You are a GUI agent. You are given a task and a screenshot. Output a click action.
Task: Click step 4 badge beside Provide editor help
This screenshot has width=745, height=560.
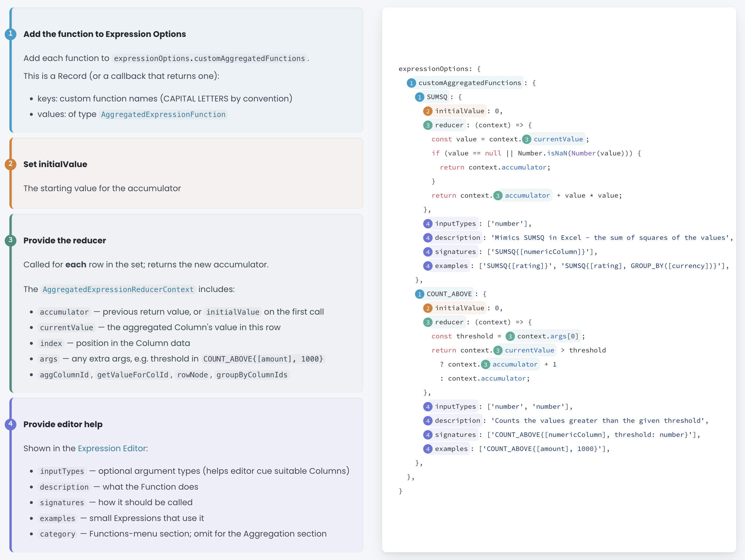point(11,424)
